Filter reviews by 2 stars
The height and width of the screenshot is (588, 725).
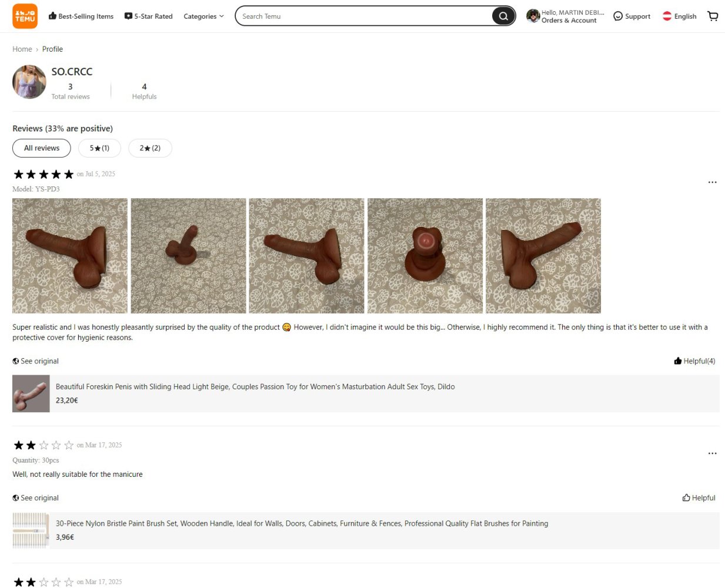pos(150,148)
